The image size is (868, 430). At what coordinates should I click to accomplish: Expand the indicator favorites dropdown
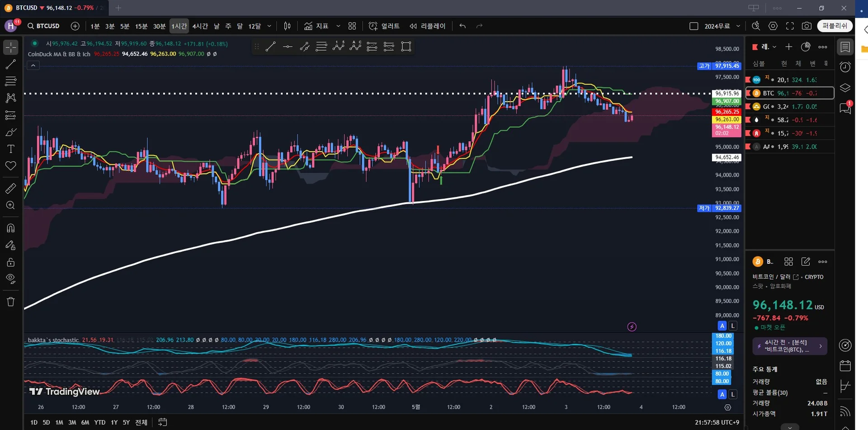click(x=338, y=26)
